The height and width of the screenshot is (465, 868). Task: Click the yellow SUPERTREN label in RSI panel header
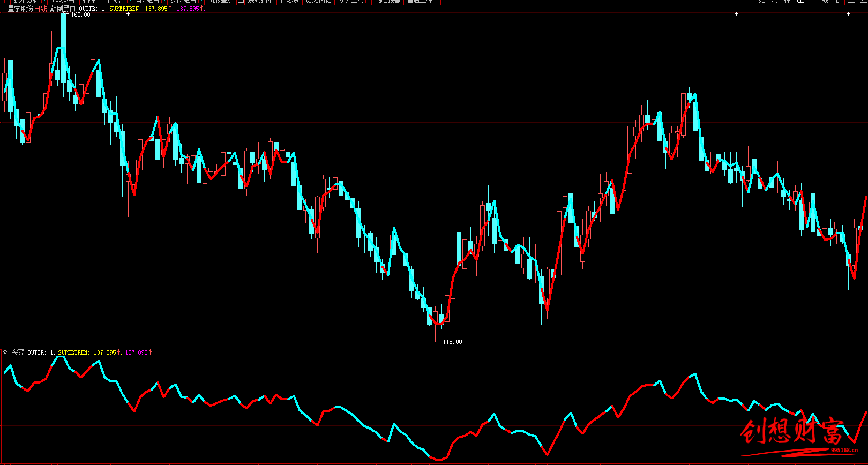[74, 352]
